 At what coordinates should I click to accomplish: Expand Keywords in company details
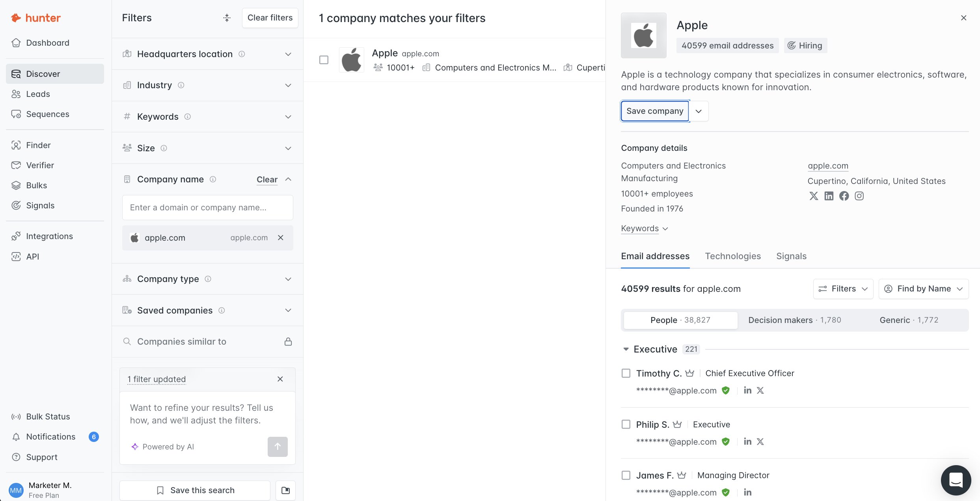click(x=645, y=228)
